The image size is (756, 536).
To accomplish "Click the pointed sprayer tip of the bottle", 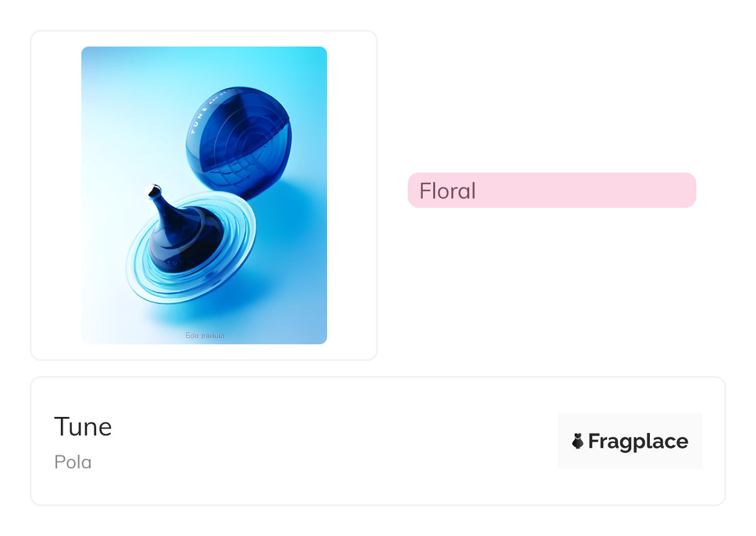I will 152,189.
